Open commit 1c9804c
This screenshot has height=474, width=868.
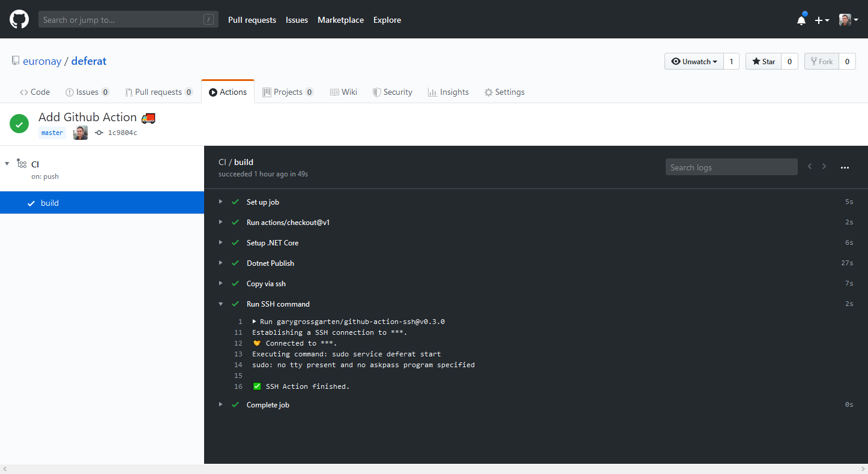(x=122, y=133)
